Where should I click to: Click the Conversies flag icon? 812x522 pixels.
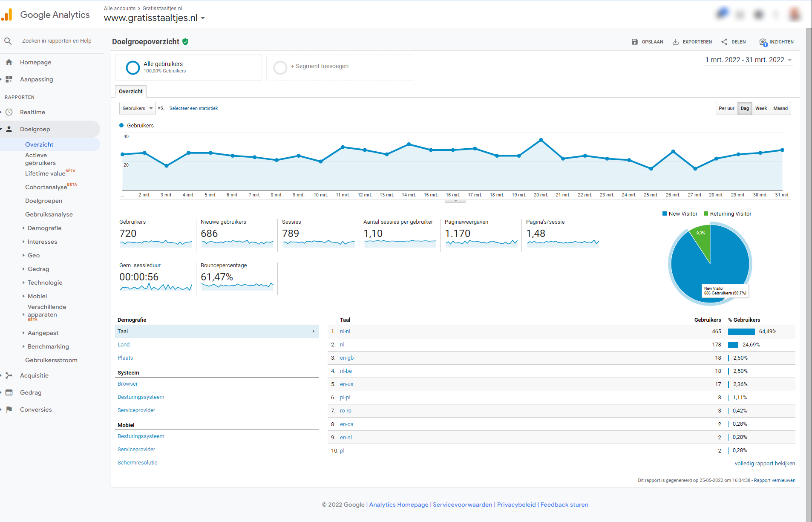[x=9, y=410]
